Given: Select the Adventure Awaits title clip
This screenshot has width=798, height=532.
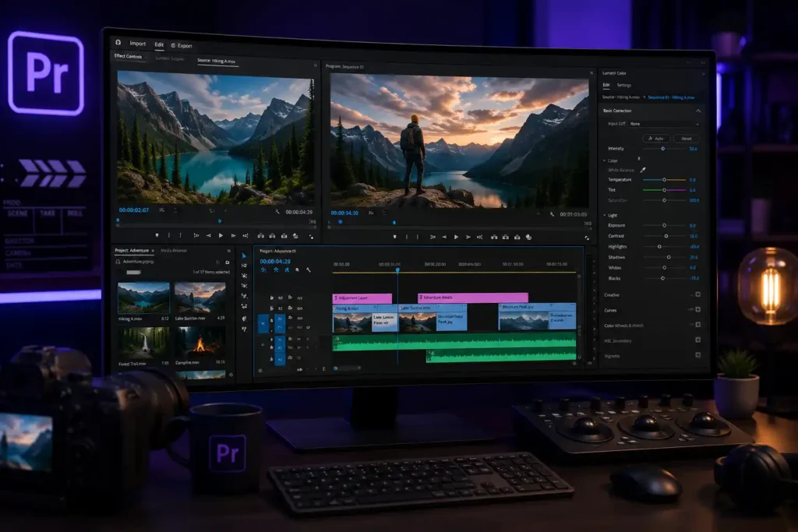Looking at the screenshot, I should [473, 298].
